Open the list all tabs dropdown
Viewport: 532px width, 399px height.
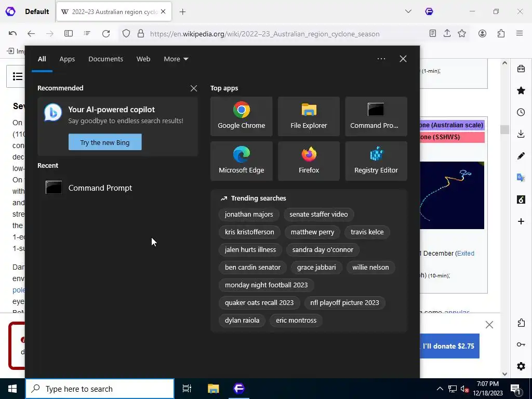(408, 11)
